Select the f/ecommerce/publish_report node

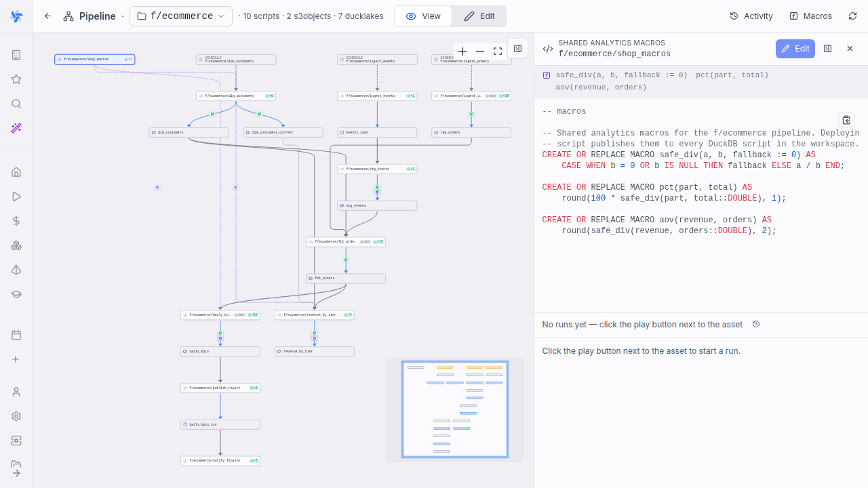click(x=220, y=388)
